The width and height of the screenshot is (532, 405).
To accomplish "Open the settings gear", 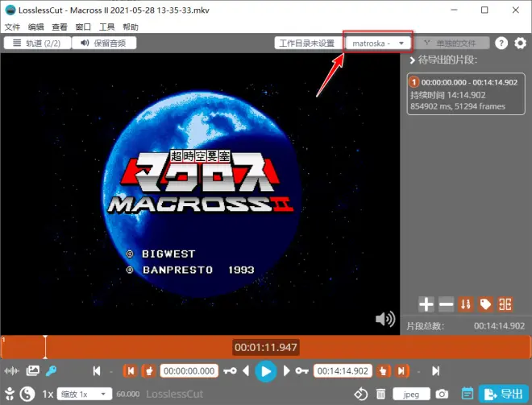I will 520,43.
